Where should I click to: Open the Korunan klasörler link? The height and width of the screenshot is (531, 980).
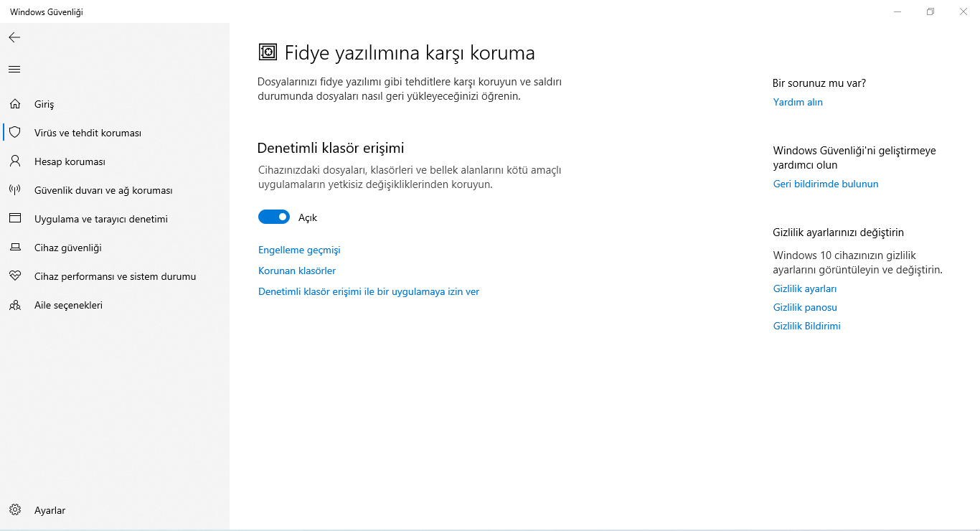[x=297, y=271]
